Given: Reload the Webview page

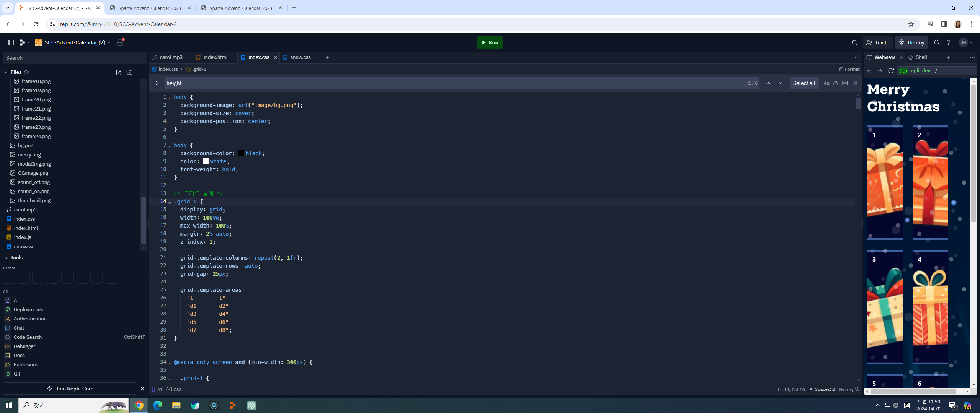Looking at the screenshot, I should click(891, 71).
